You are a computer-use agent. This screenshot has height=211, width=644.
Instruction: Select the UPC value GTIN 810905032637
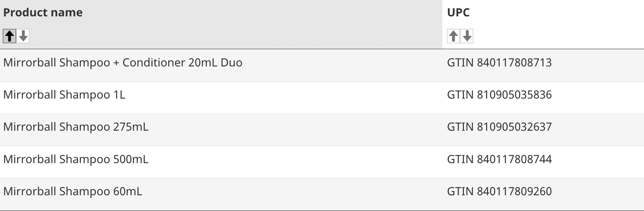click(499, 127)
